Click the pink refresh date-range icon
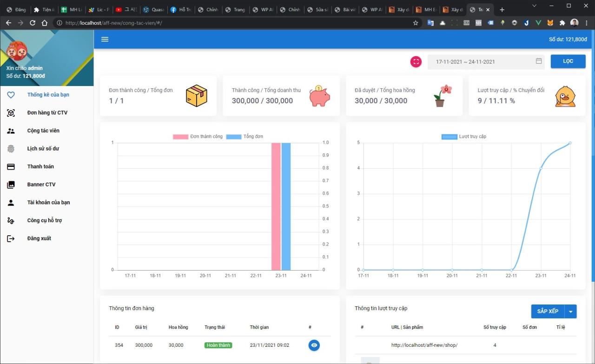Screen dimensions: 595x364 [416, 61]
